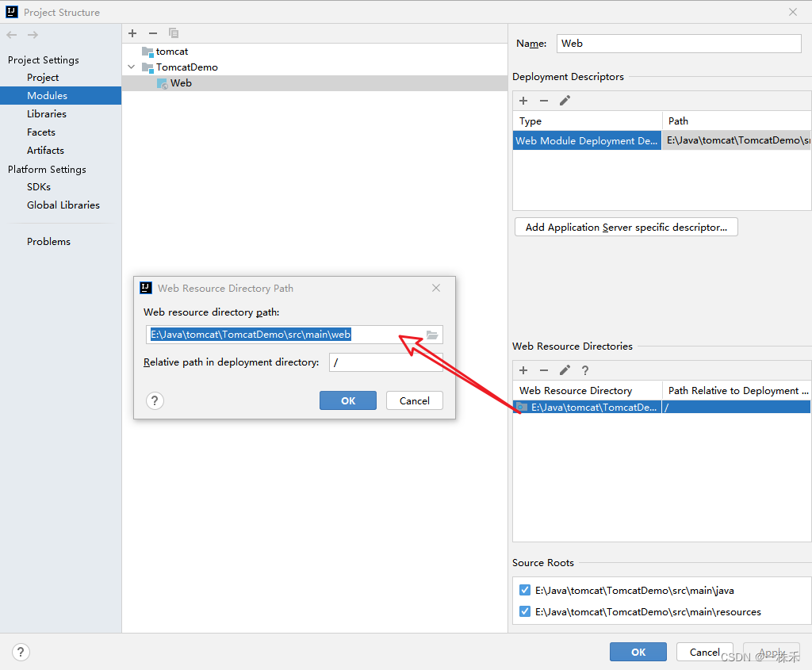Click the forward navigation arrow

pyautogui.click(x=33, y=35)
